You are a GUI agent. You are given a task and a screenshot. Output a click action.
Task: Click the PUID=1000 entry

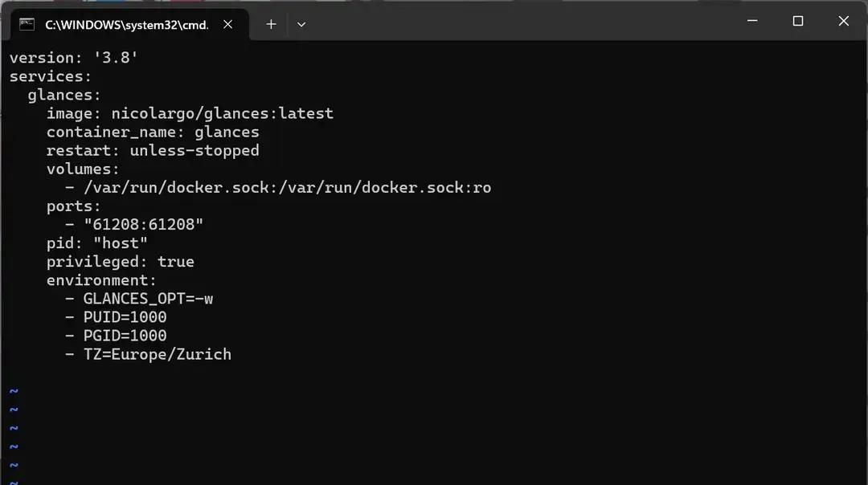[125, 316]
